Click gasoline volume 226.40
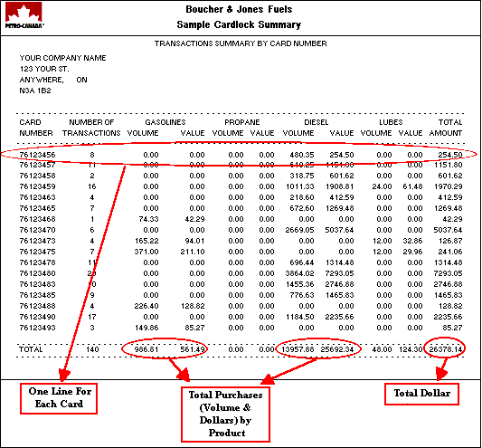Screen dimensions: 482x448 (146, 306)
